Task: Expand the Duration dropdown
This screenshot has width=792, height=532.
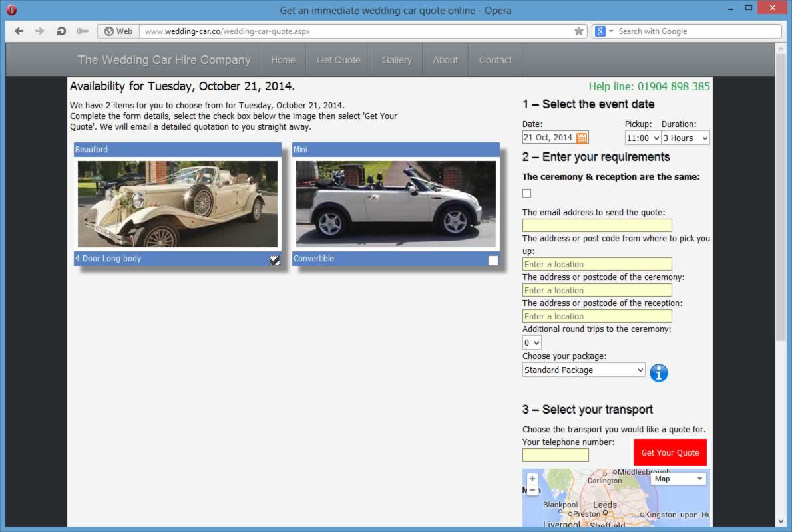Action: point(686,138)
